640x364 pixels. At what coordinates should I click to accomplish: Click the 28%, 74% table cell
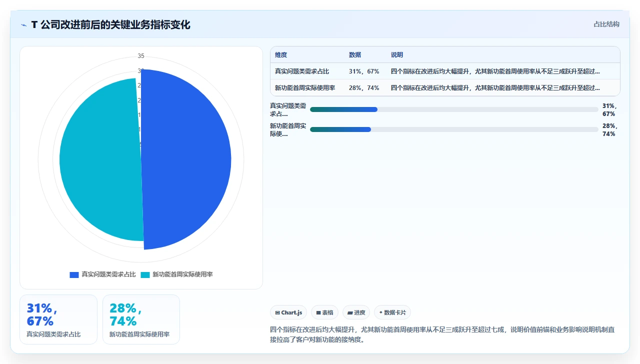tap(364, 88)
